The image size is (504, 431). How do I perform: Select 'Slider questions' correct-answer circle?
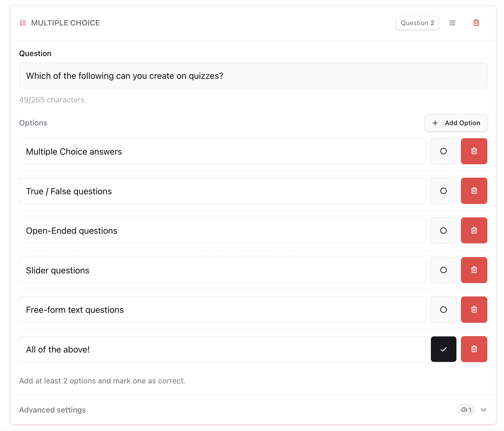coord(443,270)
